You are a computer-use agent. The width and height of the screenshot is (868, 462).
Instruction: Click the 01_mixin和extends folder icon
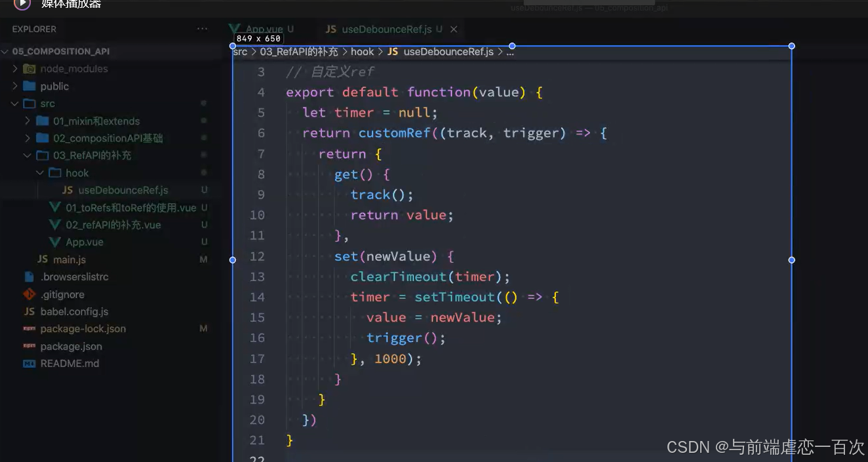click(x=43, y=121)
